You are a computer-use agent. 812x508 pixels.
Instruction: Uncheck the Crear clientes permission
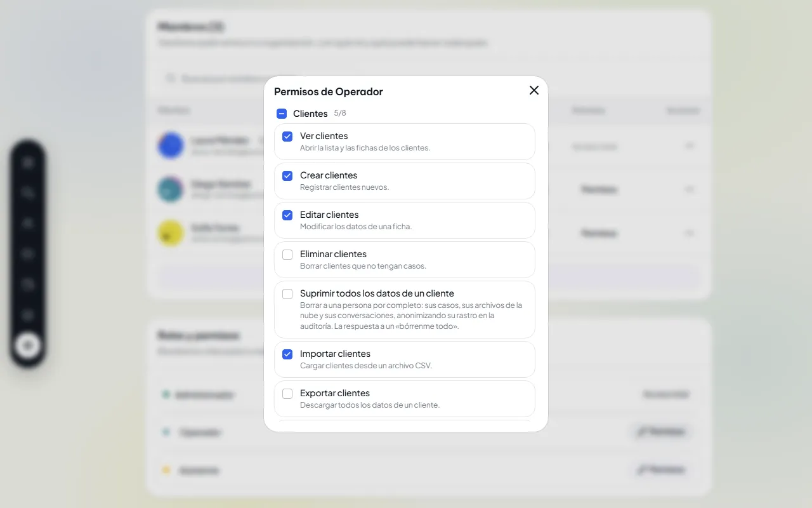point(287,176)
